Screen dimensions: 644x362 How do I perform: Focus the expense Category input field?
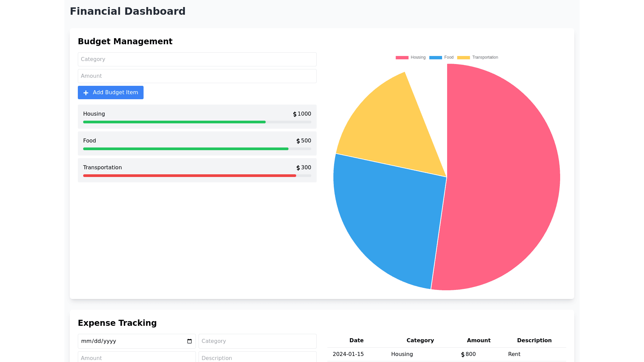point(257,341)
